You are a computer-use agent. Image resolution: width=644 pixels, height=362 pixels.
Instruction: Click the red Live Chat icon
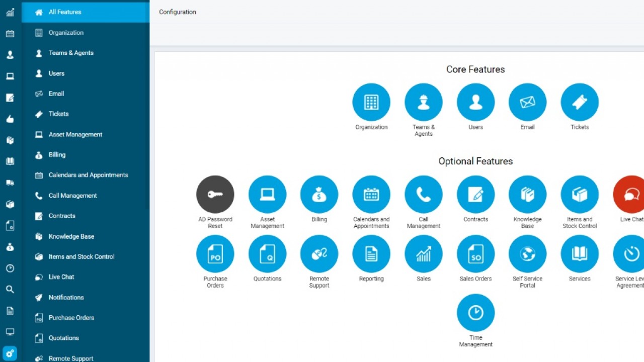pyautogui.click(x=630, y=195)
